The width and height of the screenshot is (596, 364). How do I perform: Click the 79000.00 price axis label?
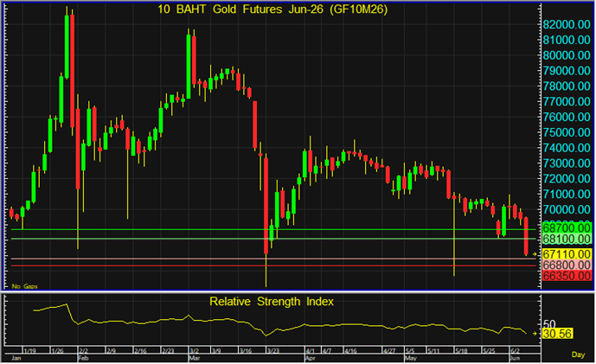(x=567, y=71)
